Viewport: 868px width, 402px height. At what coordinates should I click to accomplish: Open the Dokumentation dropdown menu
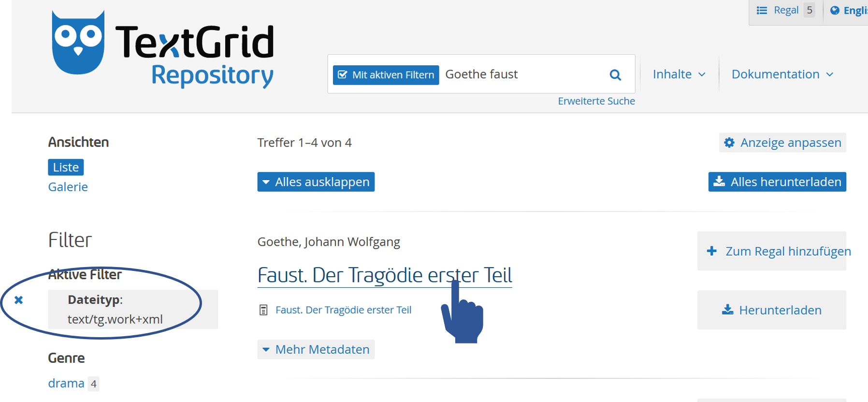[x=782, y=74]
